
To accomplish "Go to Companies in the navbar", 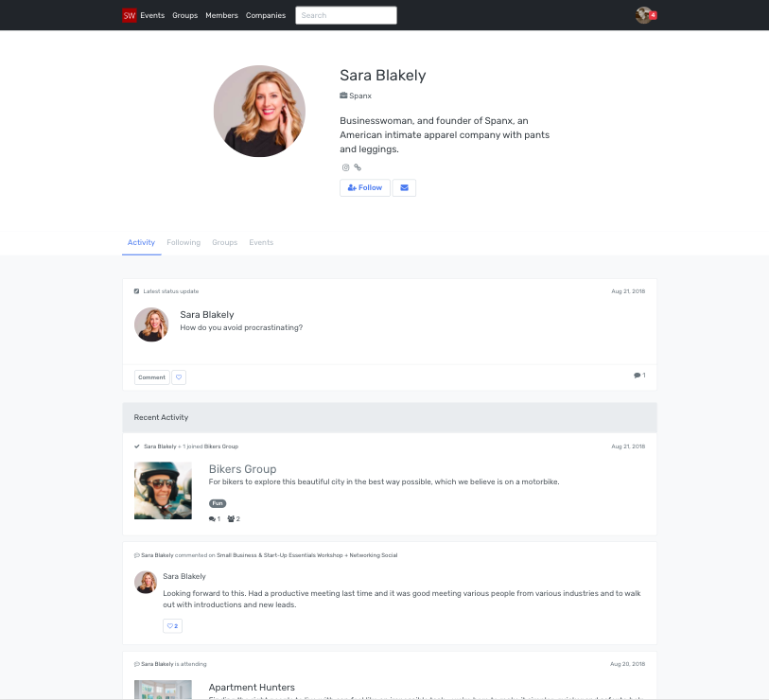I will pos(266,15).
